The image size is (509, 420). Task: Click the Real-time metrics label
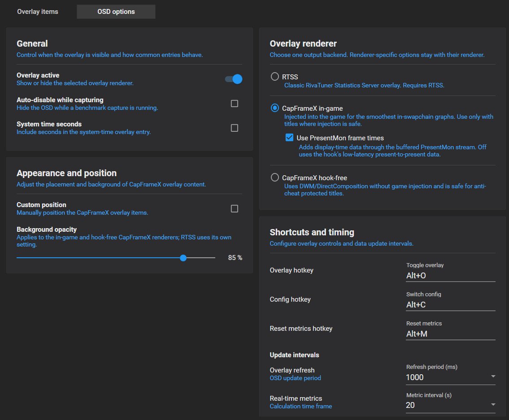click(x=296, y=398)
